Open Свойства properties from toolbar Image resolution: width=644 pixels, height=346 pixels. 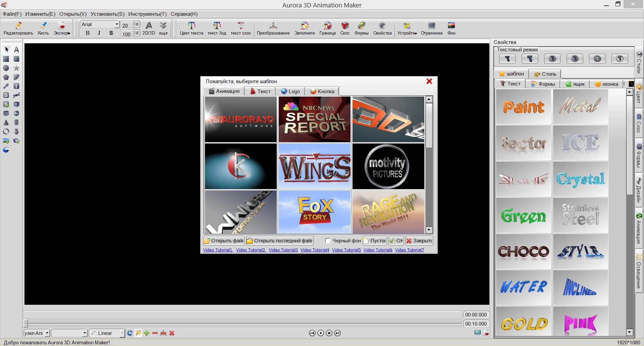click(x=382, y=28)
